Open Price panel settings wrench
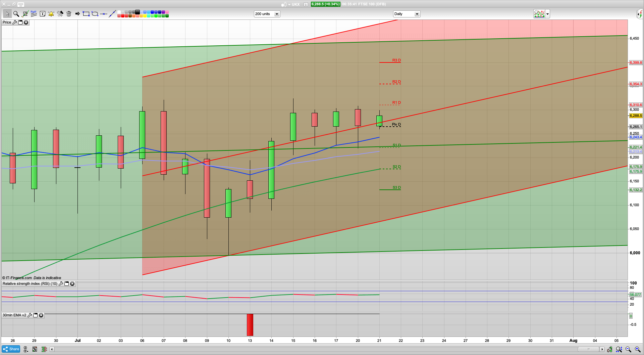The height and width of the screenshot is (355, 644). 14,22
